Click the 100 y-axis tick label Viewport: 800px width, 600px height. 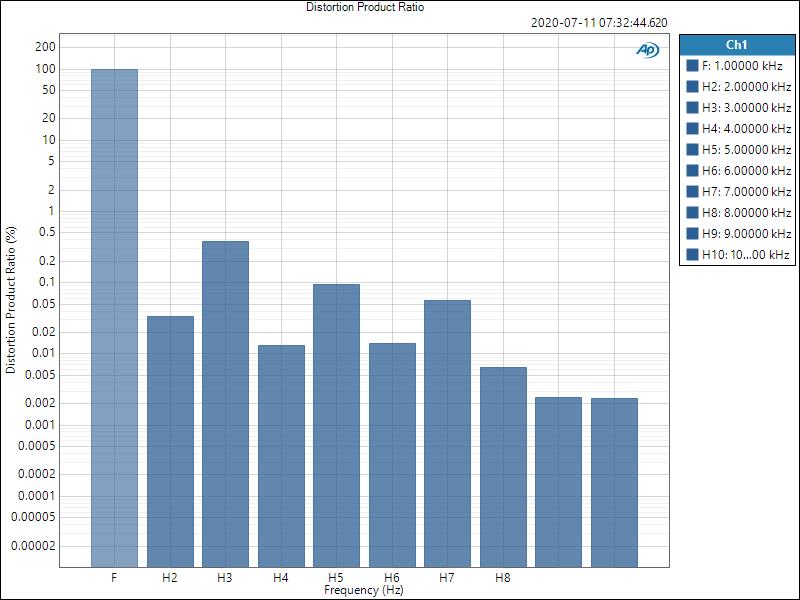click(x=45, y=69)
